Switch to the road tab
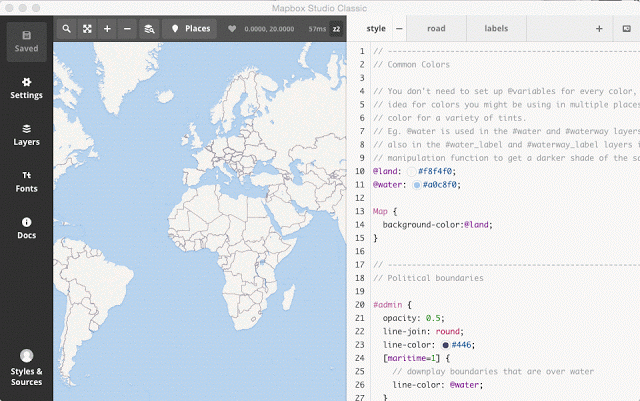Screen dimensions: 640x401 click(436, 29)
